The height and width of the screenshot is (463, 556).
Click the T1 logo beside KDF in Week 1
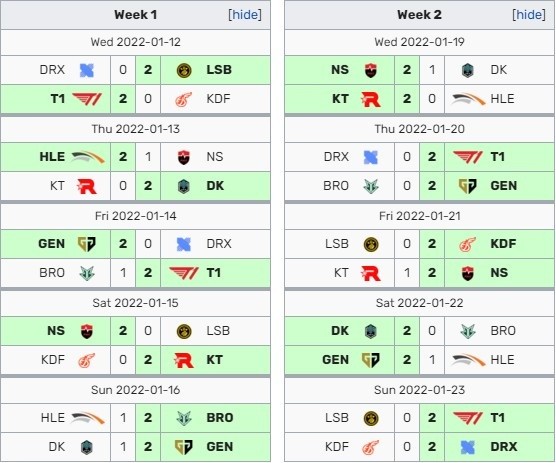(x=87, y=99)
